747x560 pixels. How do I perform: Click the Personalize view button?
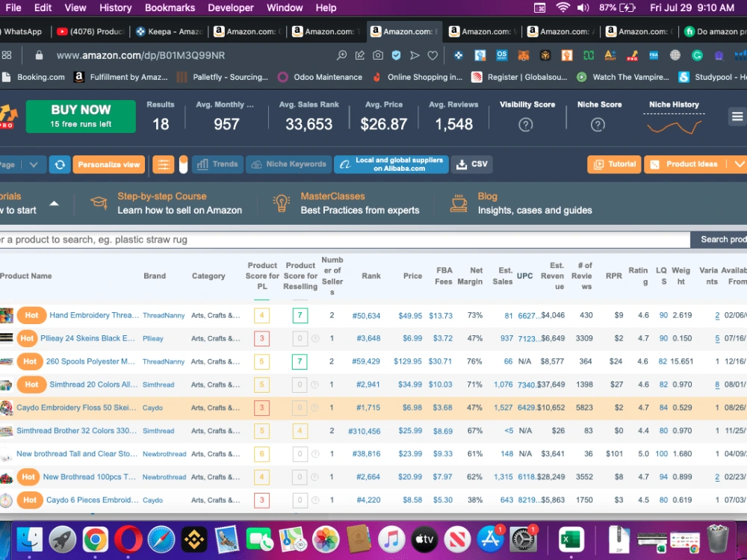click(108, 165)
